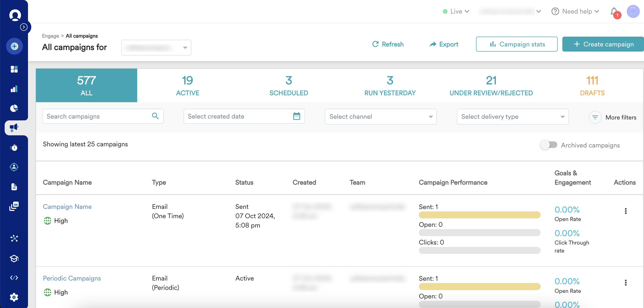Open the Select delivery type dropdown
The width and height of the screenshot is (644, 308).
coord(512,116)
